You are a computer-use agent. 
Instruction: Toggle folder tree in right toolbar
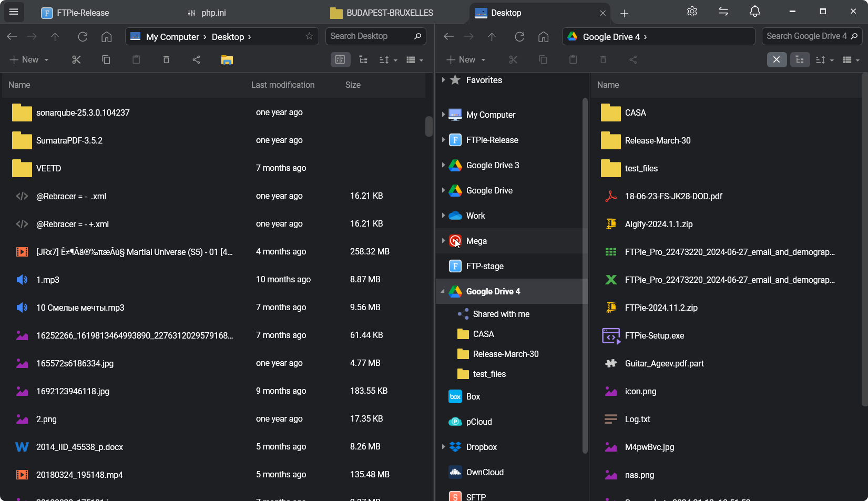(x=800, y=60)
